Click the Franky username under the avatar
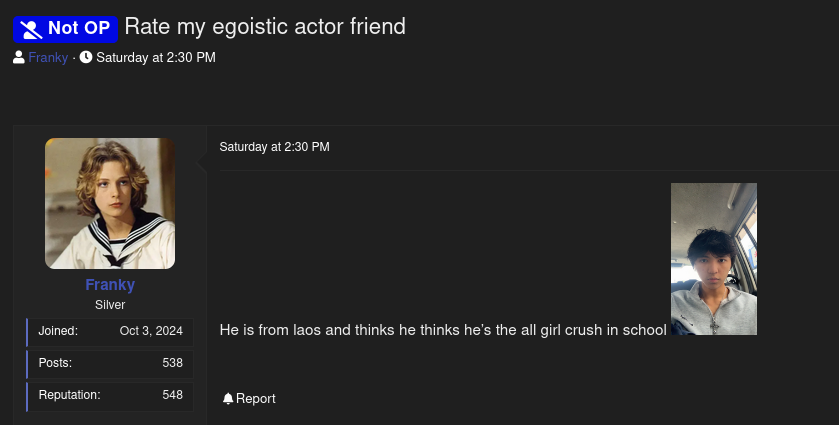The height and width of the screenshot is (425, 839). [110, 285]
